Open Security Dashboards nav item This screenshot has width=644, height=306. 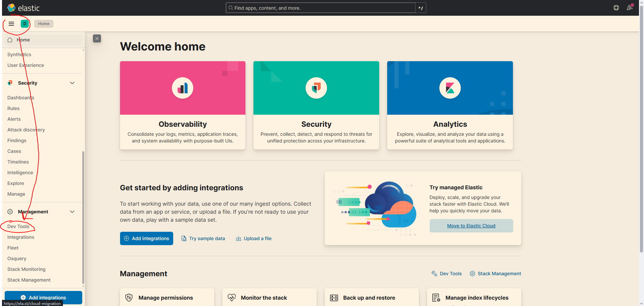(21, 98)
